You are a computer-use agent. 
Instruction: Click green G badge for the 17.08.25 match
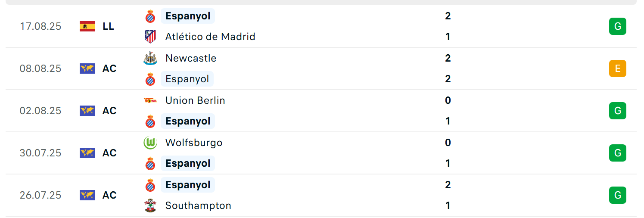tap(617, 26)
